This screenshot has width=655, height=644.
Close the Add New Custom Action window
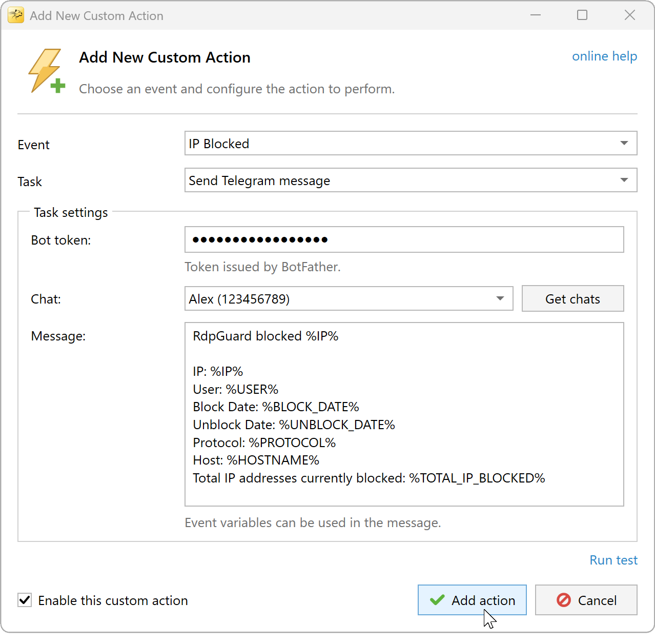pos(630,15)
